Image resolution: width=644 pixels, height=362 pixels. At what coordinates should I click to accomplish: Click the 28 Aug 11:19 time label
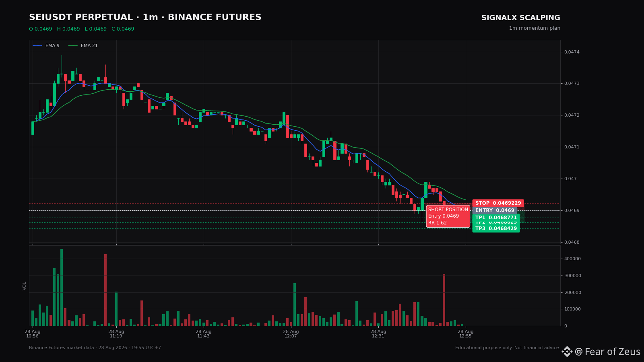pyautogui.click(x=116, y=334)
